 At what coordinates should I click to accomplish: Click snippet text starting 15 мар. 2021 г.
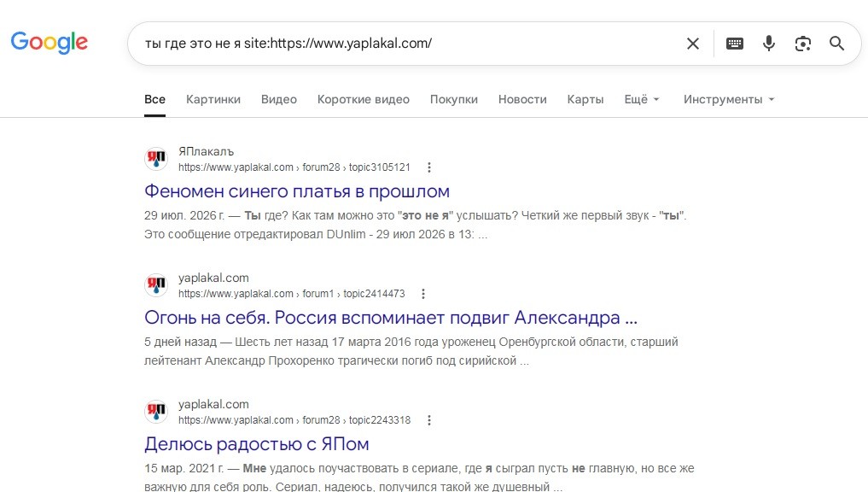pos(419,477)
